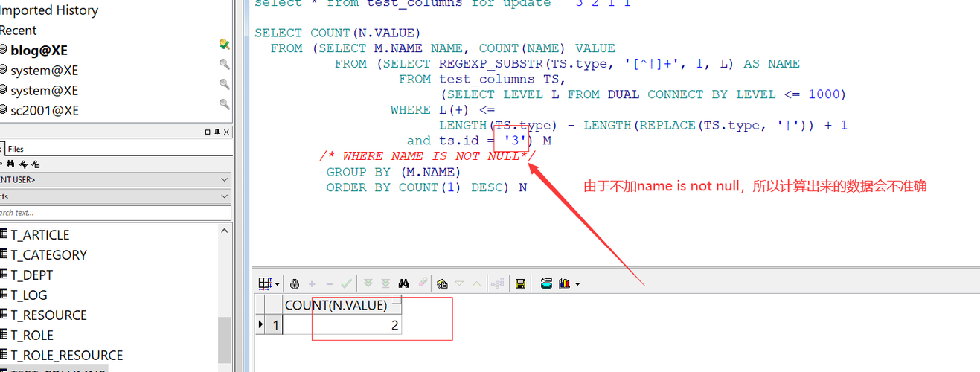The image size is (980, 372).
Task: Open the objects filter dropdown
Action: click(115, 196)
